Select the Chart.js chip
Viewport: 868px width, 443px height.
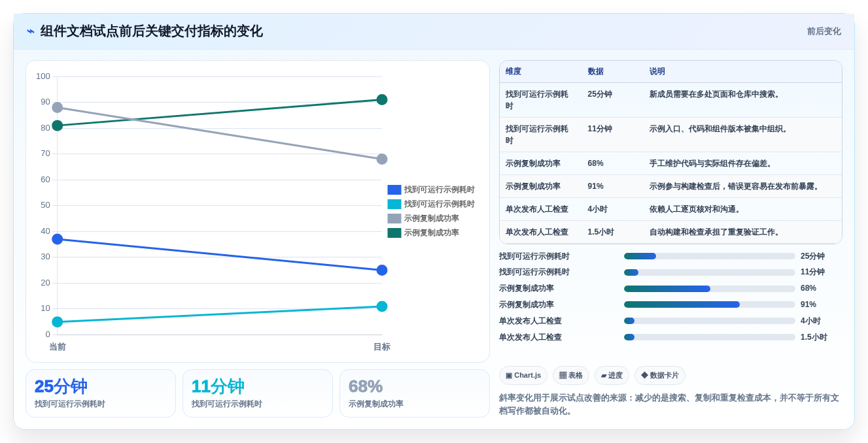click(523, 375)
